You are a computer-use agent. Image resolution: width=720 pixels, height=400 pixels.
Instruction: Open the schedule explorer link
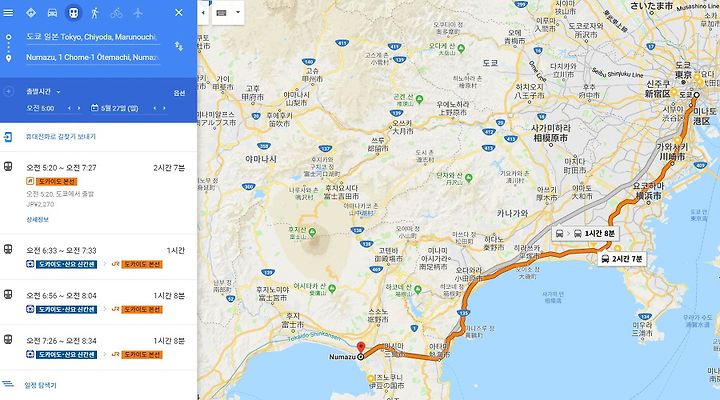pos(40,385)
